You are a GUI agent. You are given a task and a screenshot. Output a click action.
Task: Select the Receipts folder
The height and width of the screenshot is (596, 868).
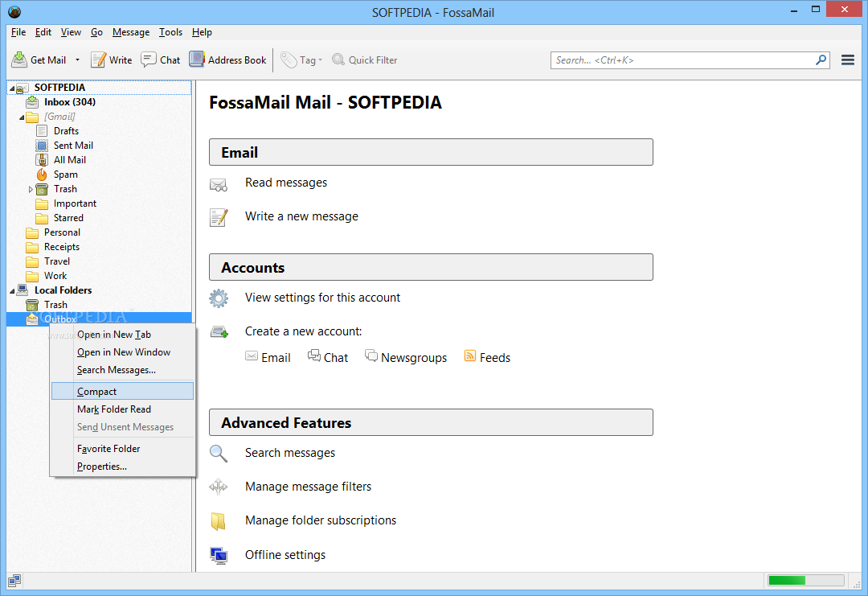pyautogui.click(x=61, y=246)
